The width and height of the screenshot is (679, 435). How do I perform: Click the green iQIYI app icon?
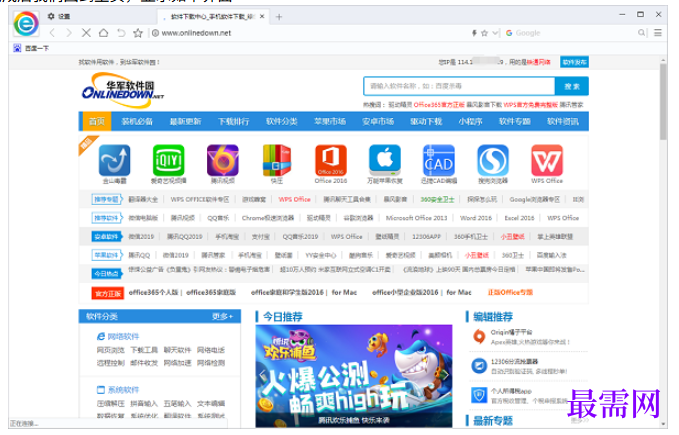tap(168, 160)
